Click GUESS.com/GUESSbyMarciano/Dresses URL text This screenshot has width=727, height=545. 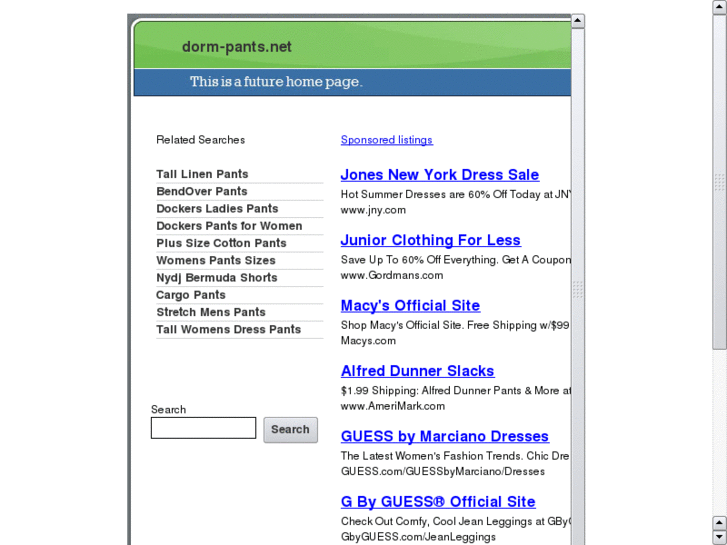point(443,471)
